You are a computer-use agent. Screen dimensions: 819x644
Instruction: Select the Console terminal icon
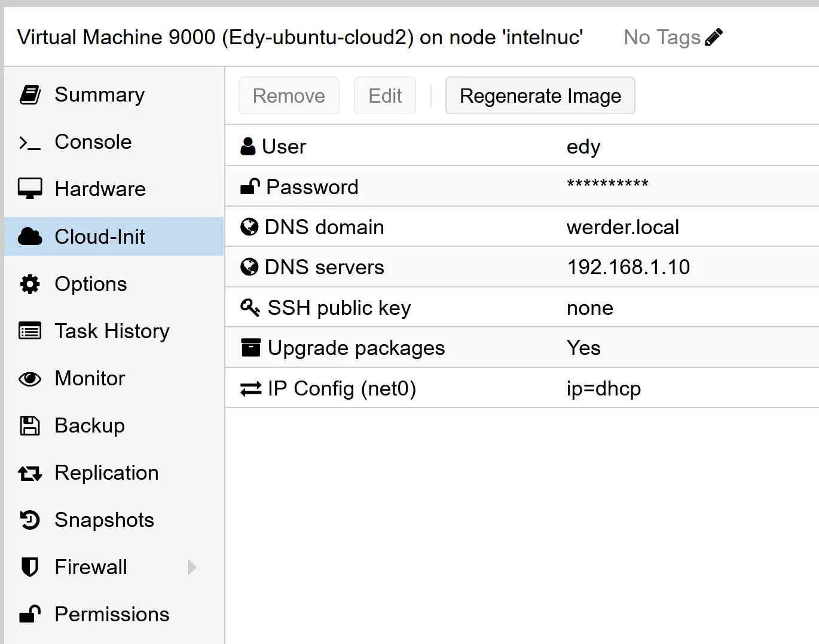(29, 142)
